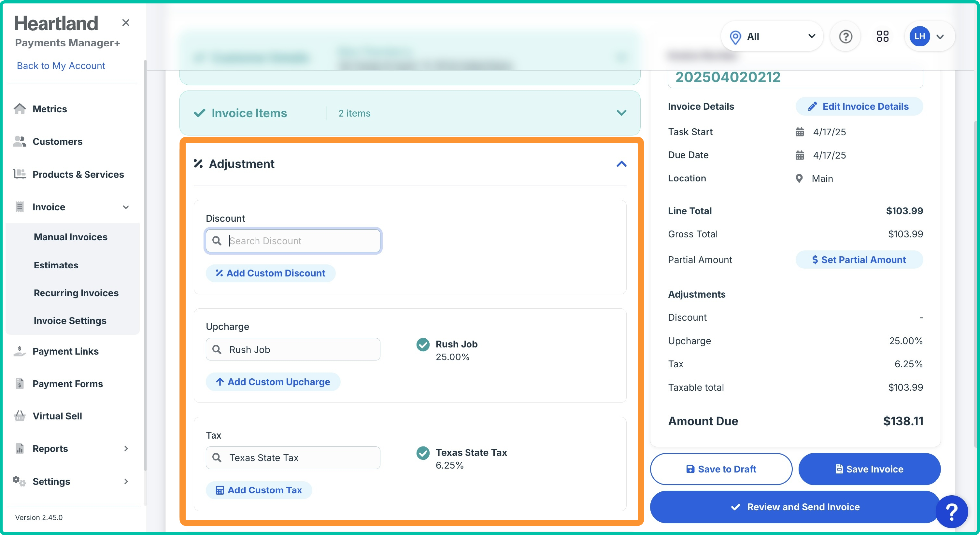Expand the Reports menu arrow
Image resolution: width=980 pixels, height=535 pixels.
(126, 449)
